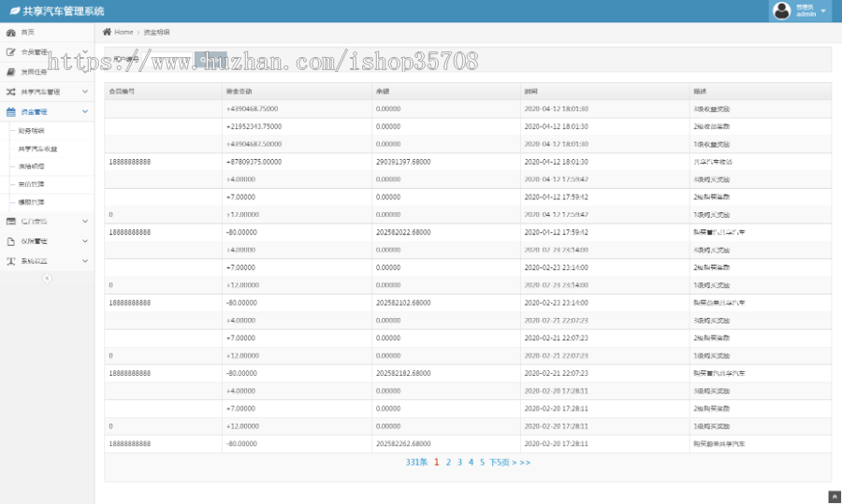Click the scroll-to-top arrow icon at bottom right
The width and height of the screenshot is (842, 504).
[834, 497]
